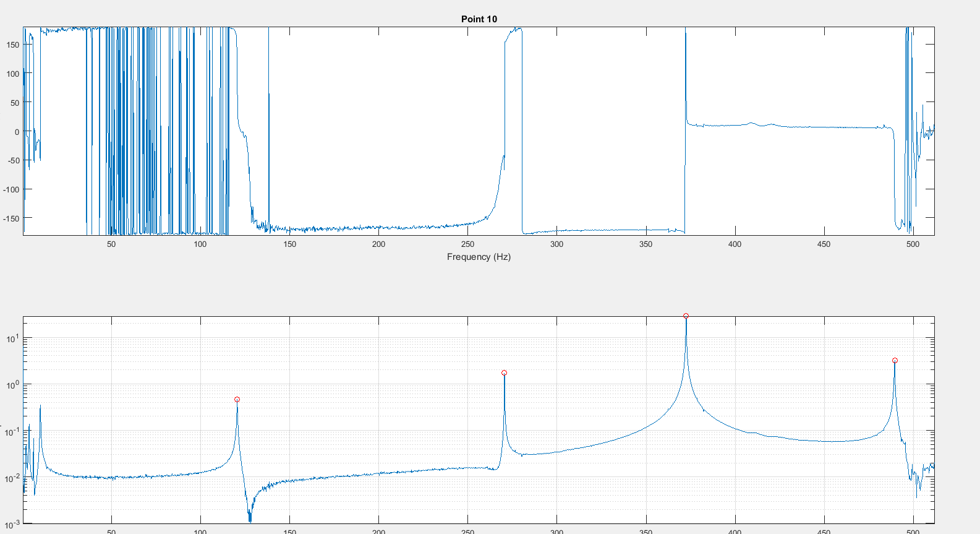Click the antiresonance dip near 128 Hz
Screen dimensions: 980x534
[x=250, y=517]
